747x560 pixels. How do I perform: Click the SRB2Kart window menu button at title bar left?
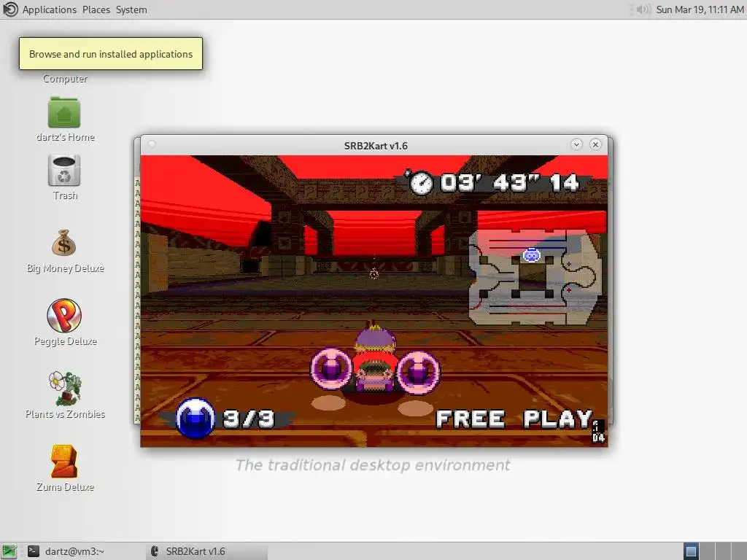click(152, 144)
